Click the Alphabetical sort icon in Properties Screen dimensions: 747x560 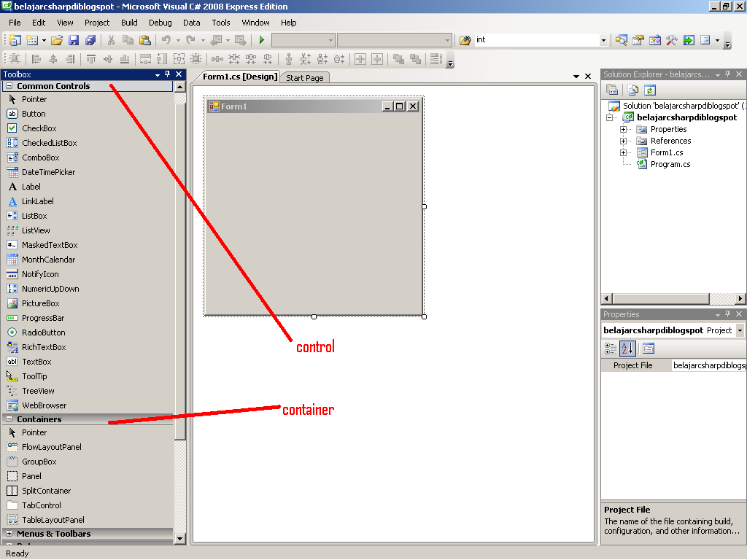(629, 348)
